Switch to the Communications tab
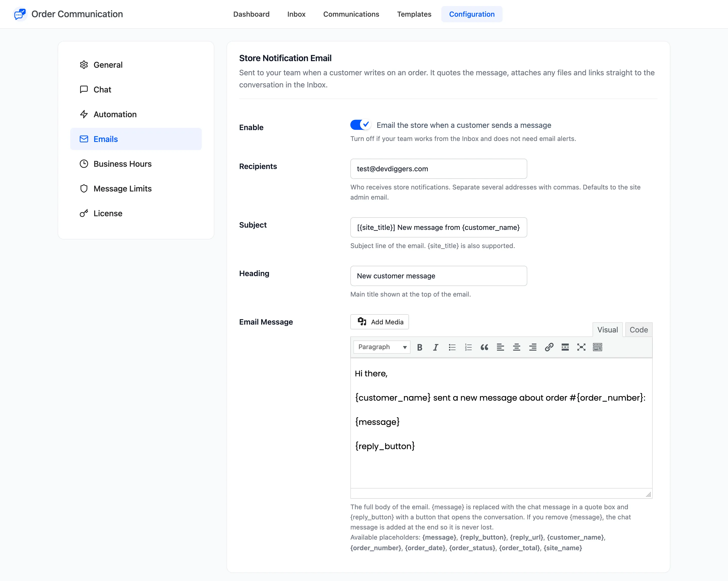This screenshot has height=581, width=728. [351, 14]
